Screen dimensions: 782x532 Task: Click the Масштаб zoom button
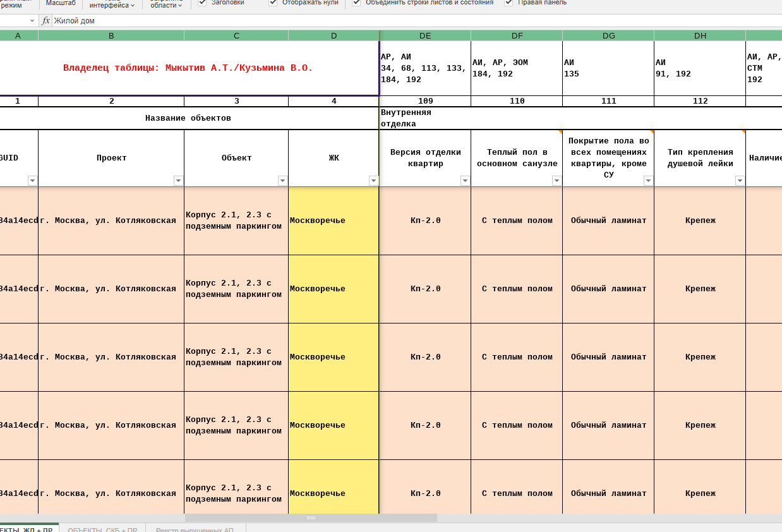tap(61, 3)
